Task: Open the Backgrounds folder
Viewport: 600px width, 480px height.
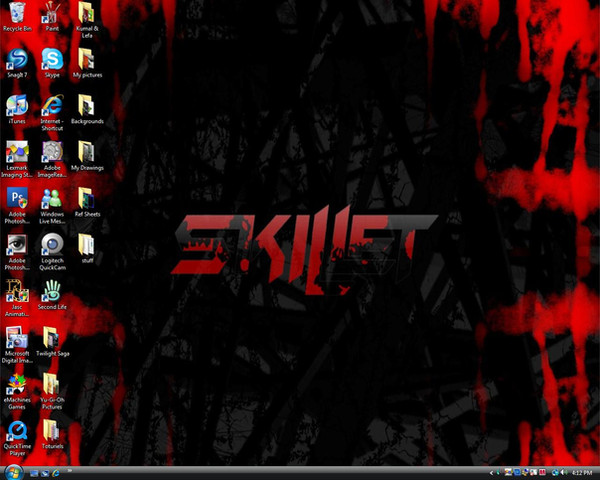Action: click(x=87, y=109)
